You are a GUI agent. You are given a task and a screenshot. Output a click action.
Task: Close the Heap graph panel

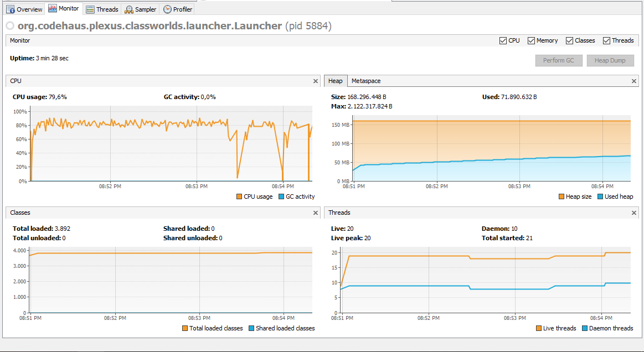(x=633, y=81)
